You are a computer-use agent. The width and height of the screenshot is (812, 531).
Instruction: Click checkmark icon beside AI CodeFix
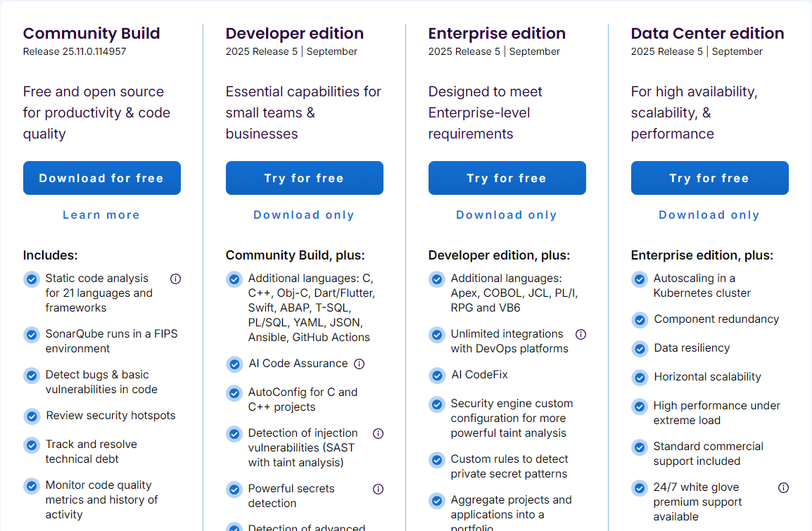[x=437, y=376]
